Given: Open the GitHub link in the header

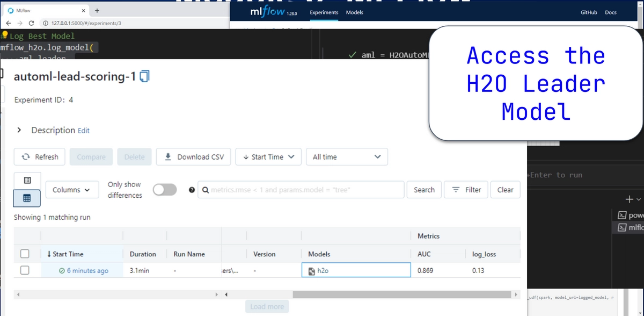Looking at the screenshot, I should pos(589,12).
